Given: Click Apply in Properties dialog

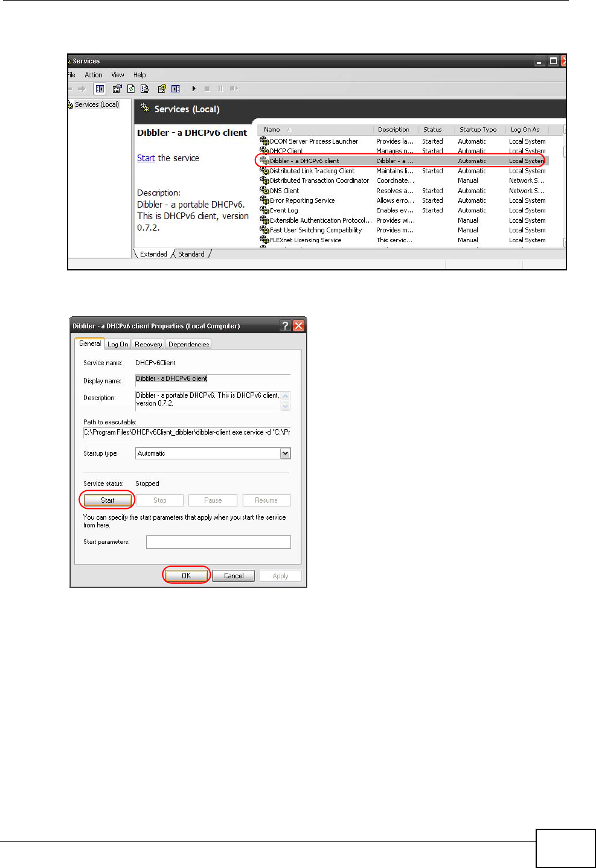Looking at the screenshot, I should pos(280,576).
